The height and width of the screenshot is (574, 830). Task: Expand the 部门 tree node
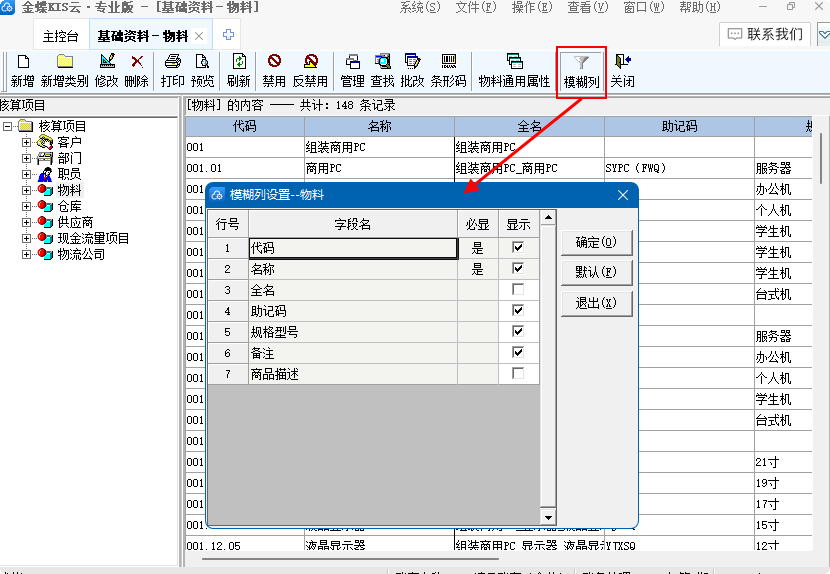[26, 158]
